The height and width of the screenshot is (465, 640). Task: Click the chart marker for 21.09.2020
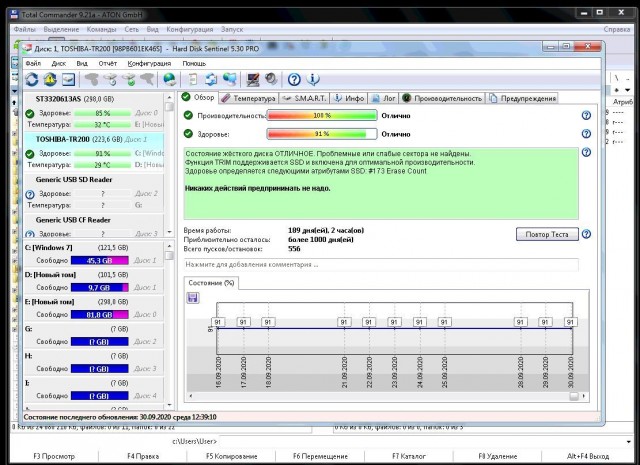point(344,322)
